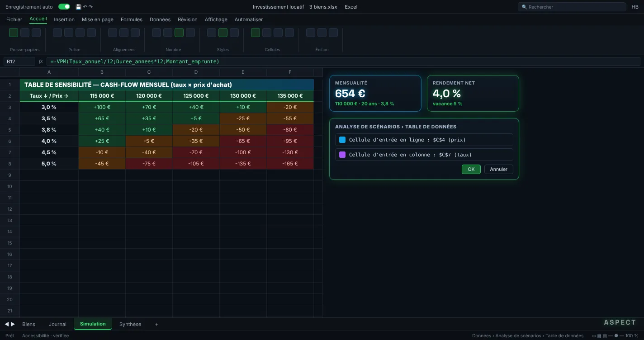Click the formula bar with the VPM formula

click(343, 61)
